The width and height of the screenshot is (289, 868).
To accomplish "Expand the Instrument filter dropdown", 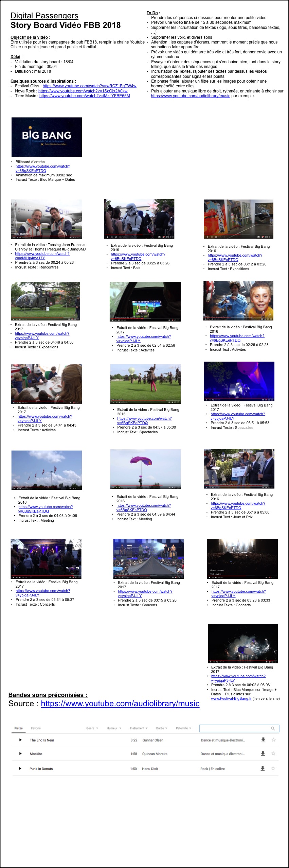I will pos(139,728).
